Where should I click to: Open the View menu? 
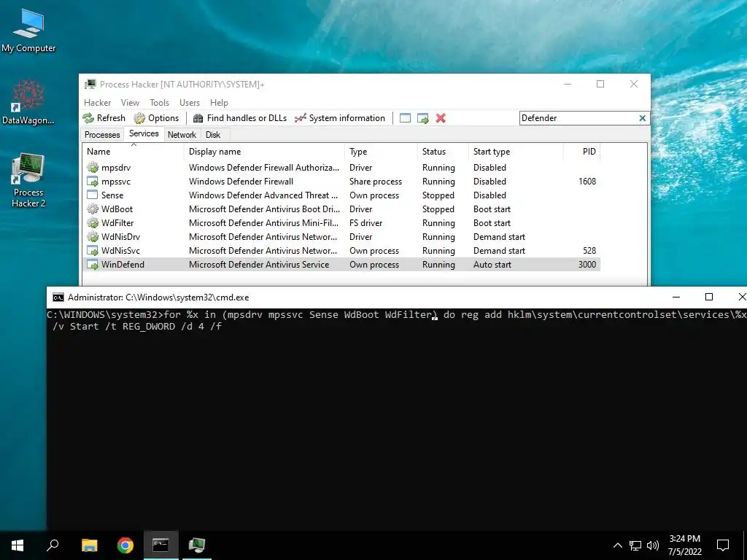coord(130,102)
